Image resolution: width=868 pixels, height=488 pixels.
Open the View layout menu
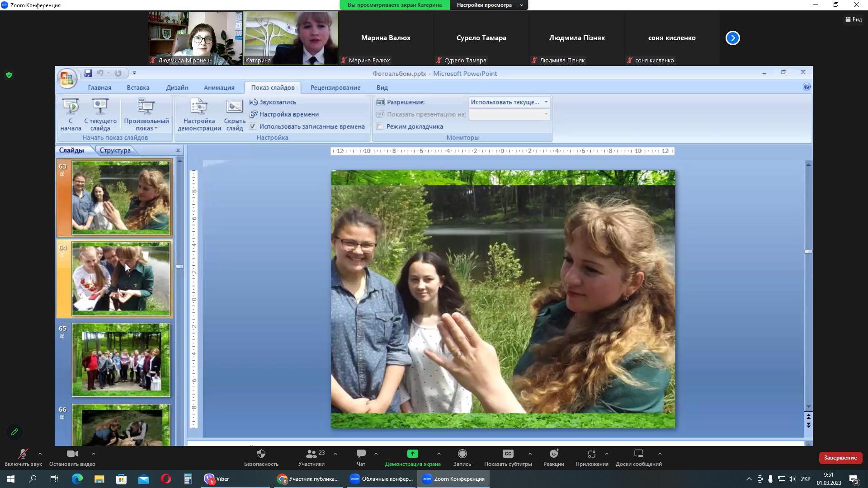(x=853, y=19)
